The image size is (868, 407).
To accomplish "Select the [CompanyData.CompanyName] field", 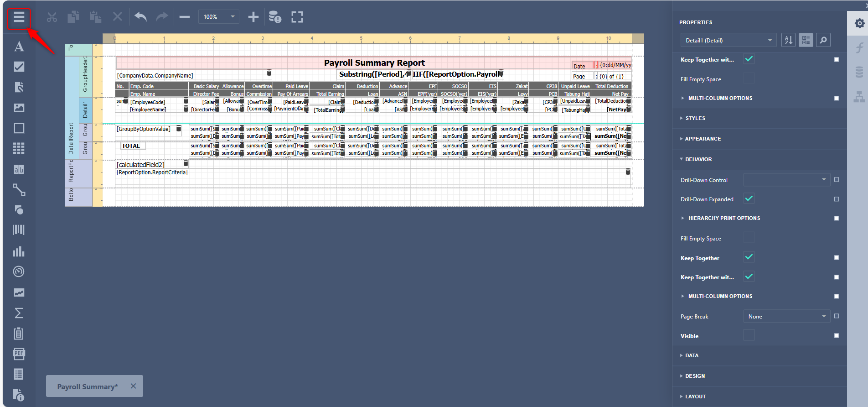I will pyautogui.click(x=194, y=75).
